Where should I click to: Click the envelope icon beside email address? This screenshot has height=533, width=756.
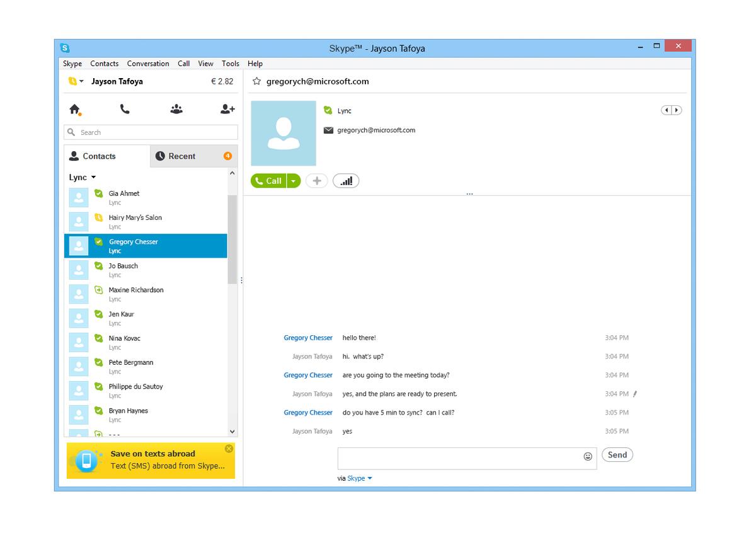click(x=328, y=130)
